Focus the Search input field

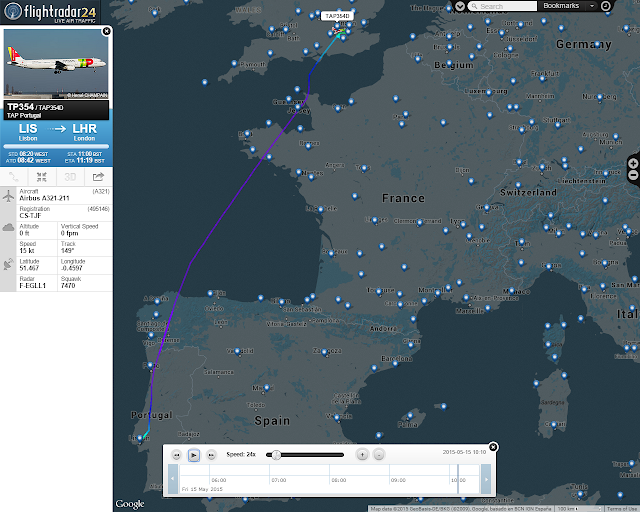coord(502,6)
